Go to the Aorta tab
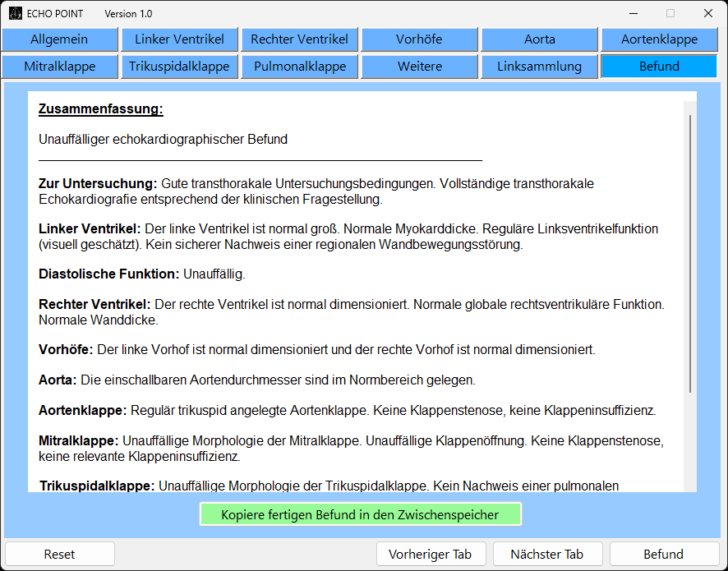 (539, 39)
